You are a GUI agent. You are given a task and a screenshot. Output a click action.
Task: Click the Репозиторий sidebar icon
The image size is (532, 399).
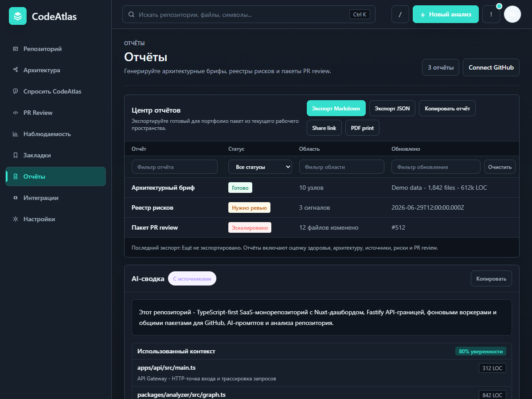pos(16,49)
